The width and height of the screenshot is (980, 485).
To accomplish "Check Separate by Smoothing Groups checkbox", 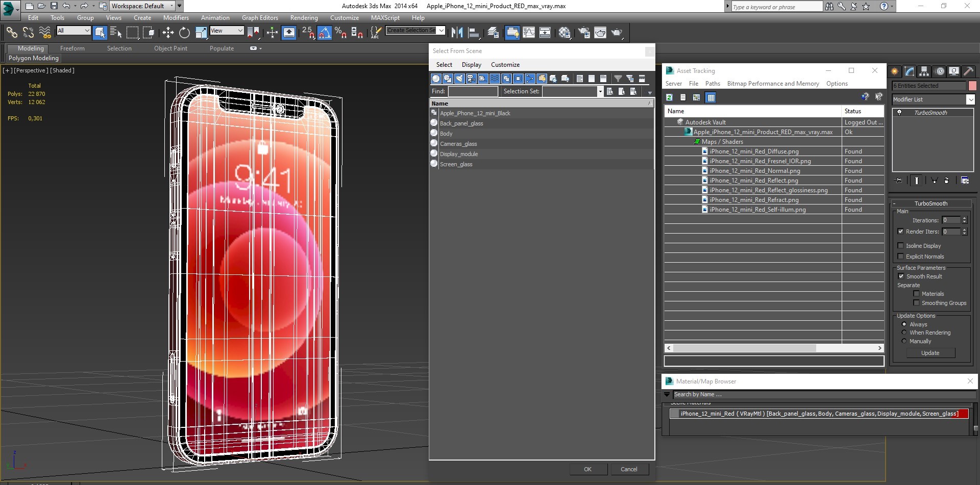I will (x=916, y=303).
